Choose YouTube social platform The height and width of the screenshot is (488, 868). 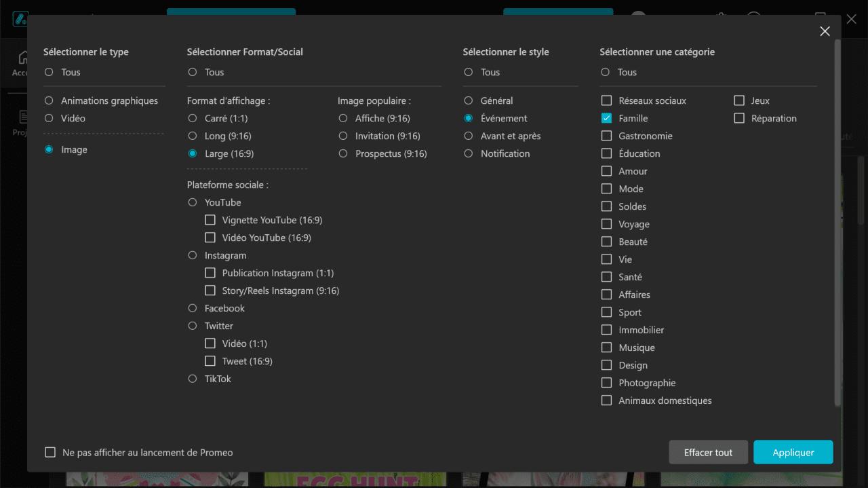point(193,202)
